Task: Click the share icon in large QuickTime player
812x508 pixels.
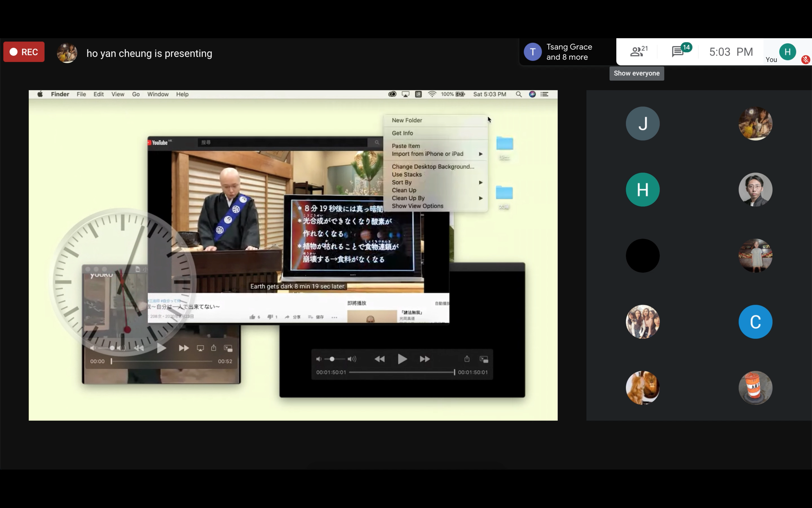Action: tap(467, 359)
